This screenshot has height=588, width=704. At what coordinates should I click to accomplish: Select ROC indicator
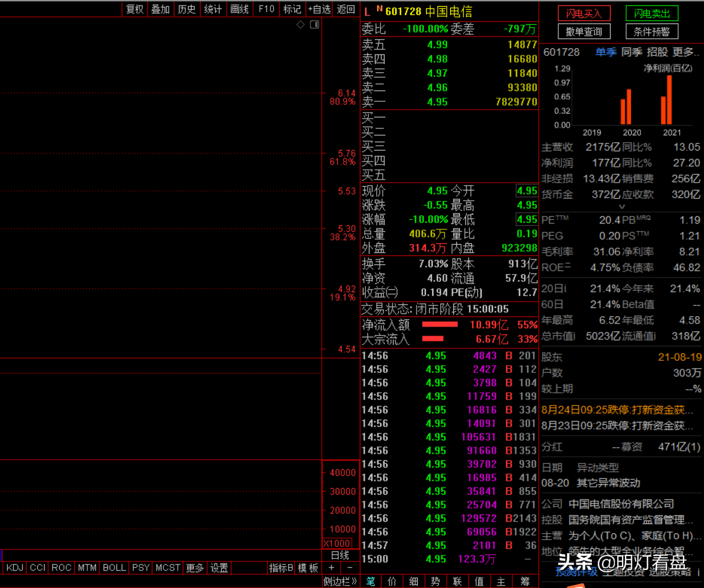click(61, 568)
